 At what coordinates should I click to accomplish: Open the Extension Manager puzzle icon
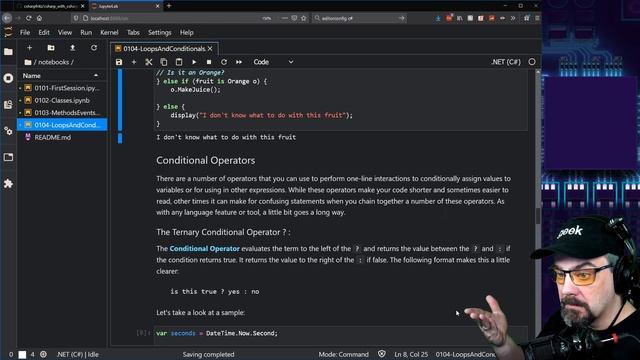8,184
